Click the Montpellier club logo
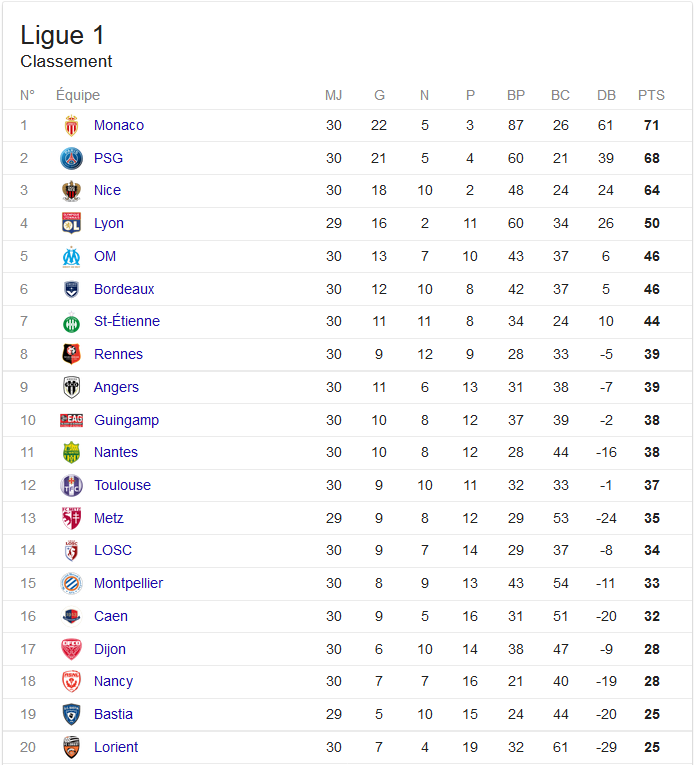The width and height of the screenshot is (694, 765). [x=71, y=583]
